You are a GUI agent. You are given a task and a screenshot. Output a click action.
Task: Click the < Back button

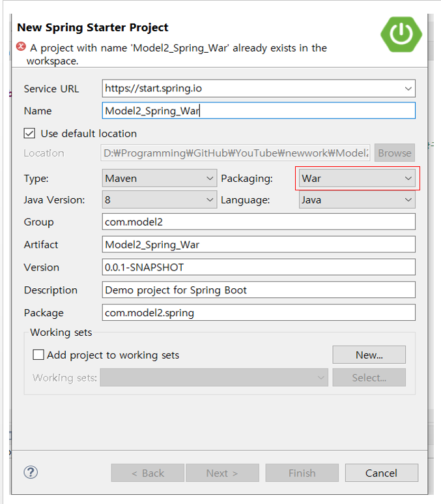tap(148, 473)
